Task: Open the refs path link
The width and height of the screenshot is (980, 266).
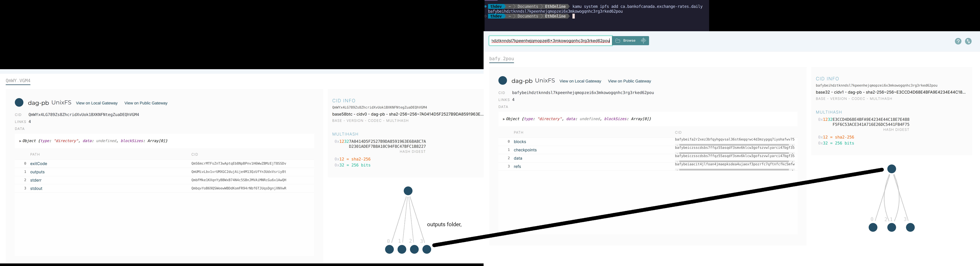Action: click(517, 167)
